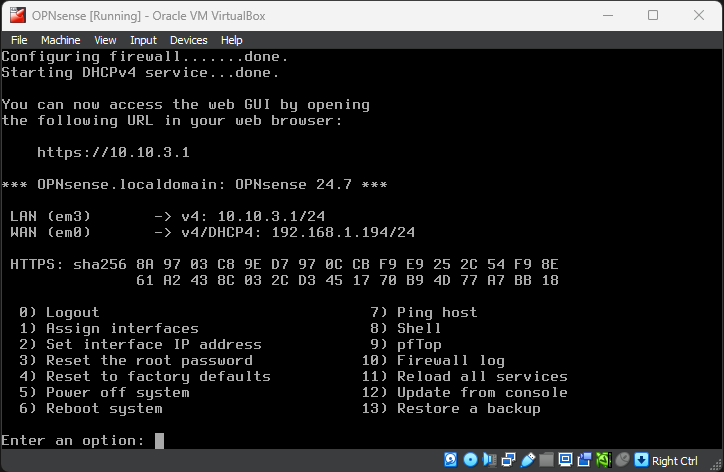Screen dimensions: 724x472
Task: Open the network adapters status icon
Action: pos(508,460)
